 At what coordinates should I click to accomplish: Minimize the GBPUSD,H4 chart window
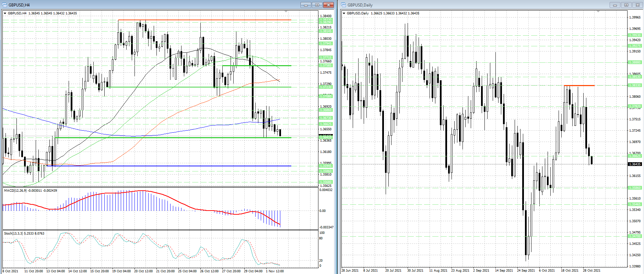(306, 5)
